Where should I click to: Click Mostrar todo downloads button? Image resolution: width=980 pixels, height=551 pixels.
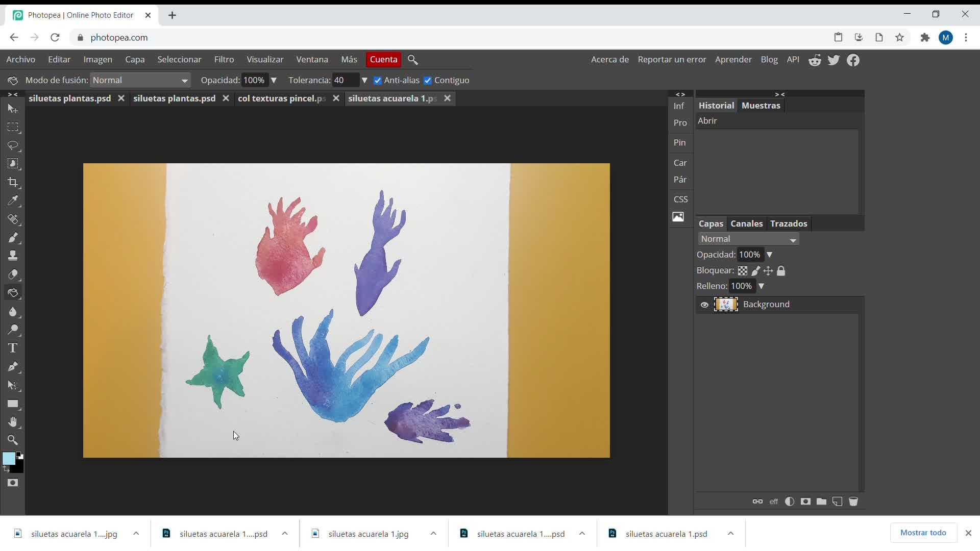[x=923, y=533]
